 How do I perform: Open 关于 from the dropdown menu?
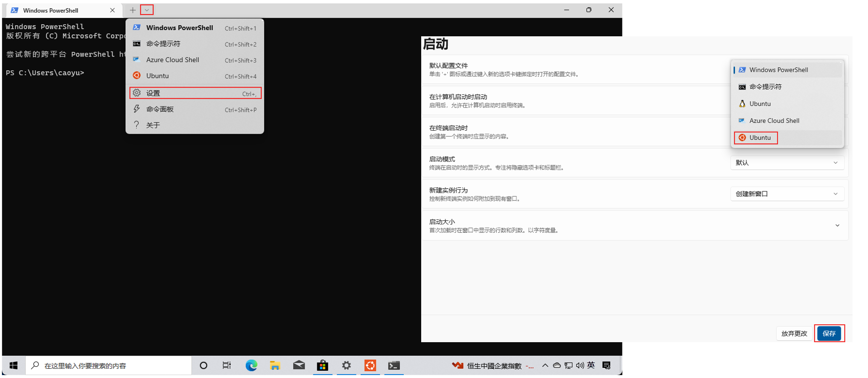point(195,125)
